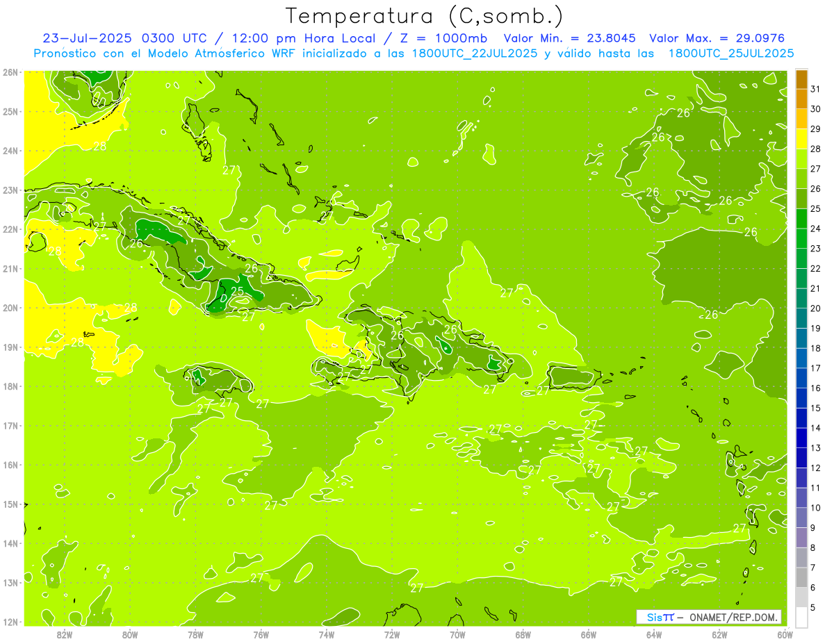Select the "Valor Max. = 29.0976" value

(x=718, y=38)
